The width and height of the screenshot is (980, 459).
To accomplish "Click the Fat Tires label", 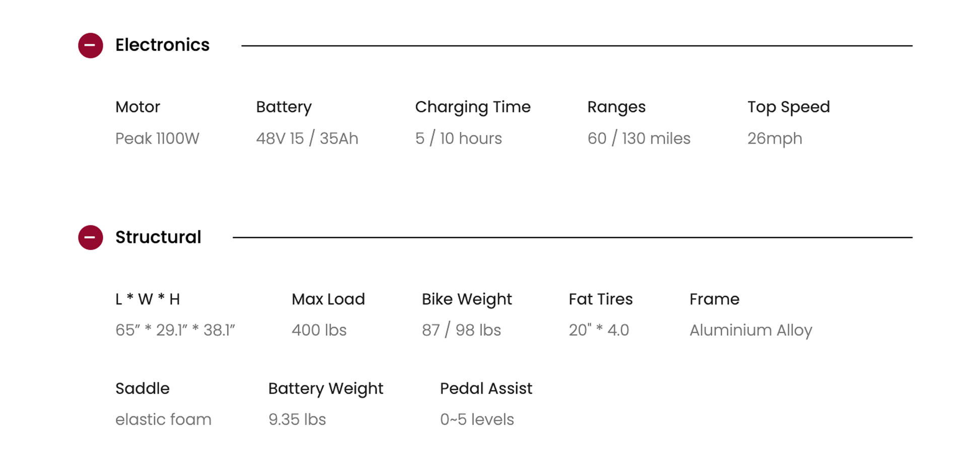I will pos(600,299).
